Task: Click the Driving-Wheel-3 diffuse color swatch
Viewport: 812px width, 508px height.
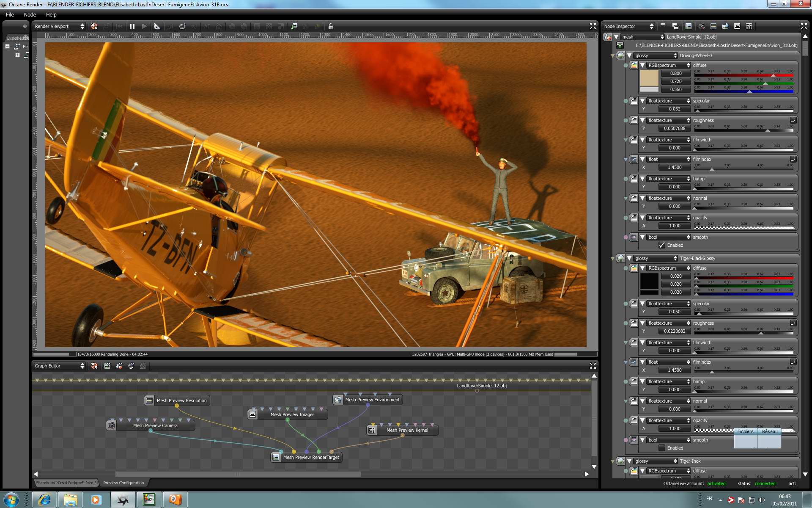Action: pyautogui.click(x=649, y=78)
